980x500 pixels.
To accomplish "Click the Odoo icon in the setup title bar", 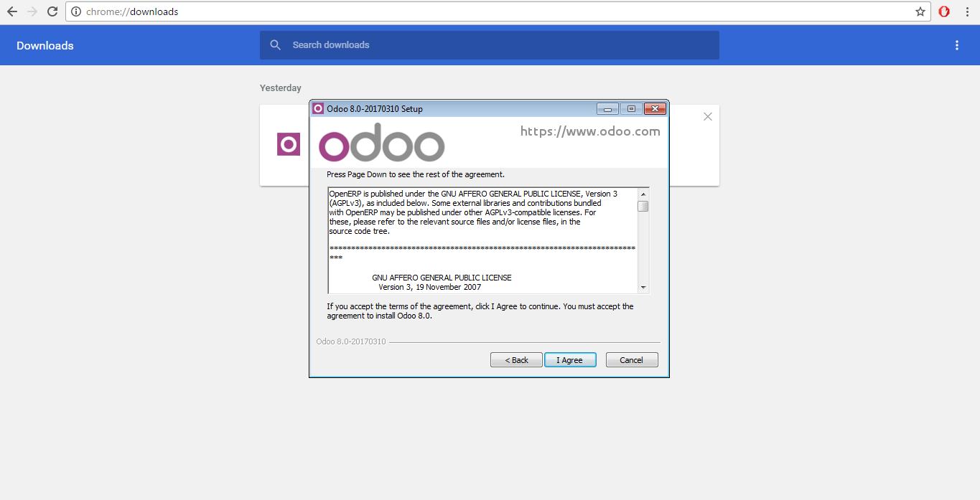I will tap(318, 108).
